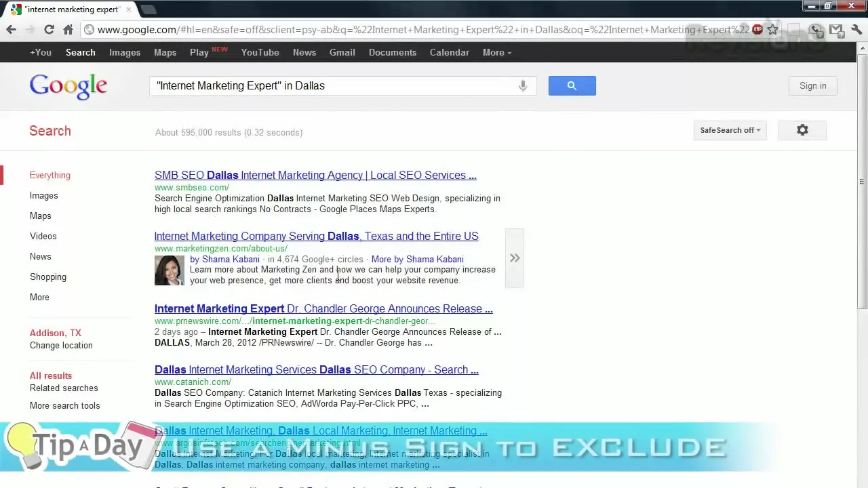Filter results by Shopping in sidebar
868x488 pixels.
point(48,277)
